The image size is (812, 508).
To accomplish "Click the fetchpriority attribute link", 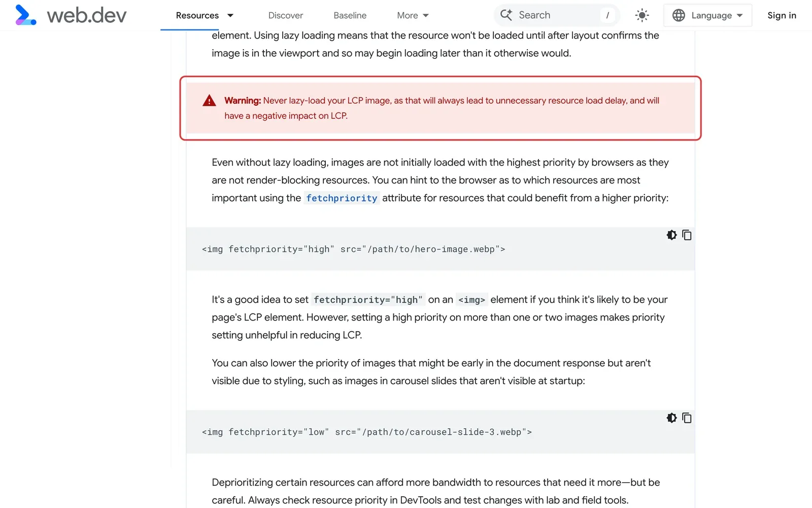I will 342,198.
